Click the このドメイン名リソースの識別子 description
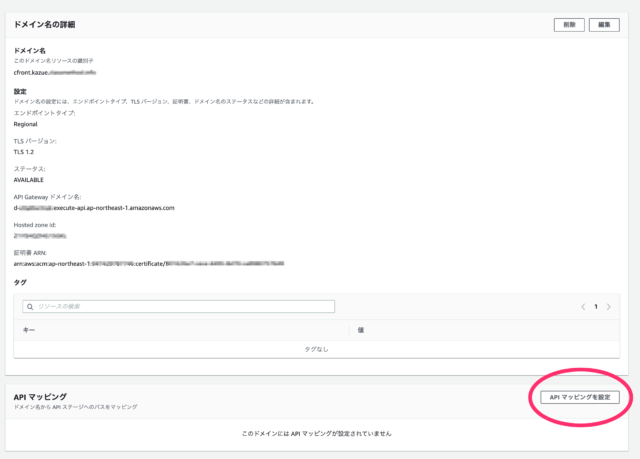 [53, 61]
